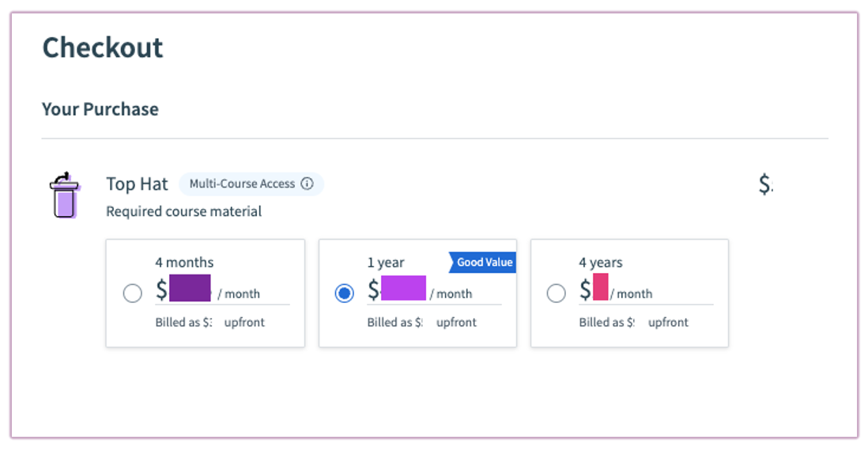Click the Required course material text

pos(184,211)
